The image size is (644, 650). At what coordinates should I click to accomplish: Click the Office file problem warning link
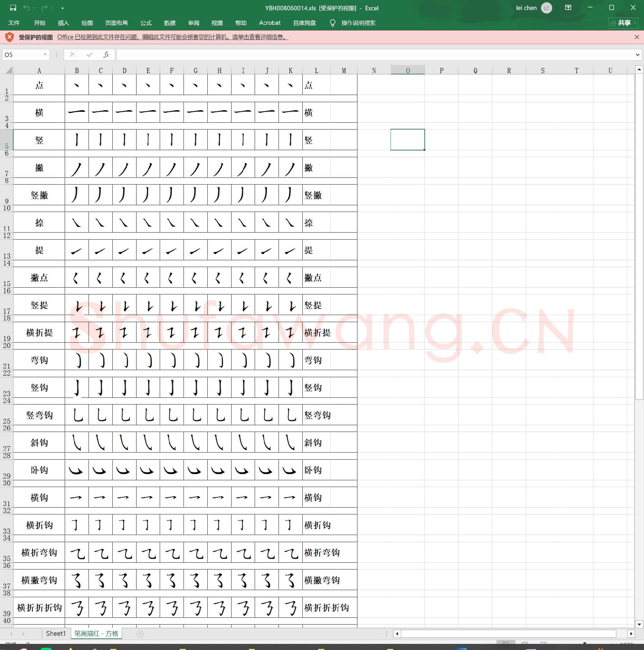point(173,37)
